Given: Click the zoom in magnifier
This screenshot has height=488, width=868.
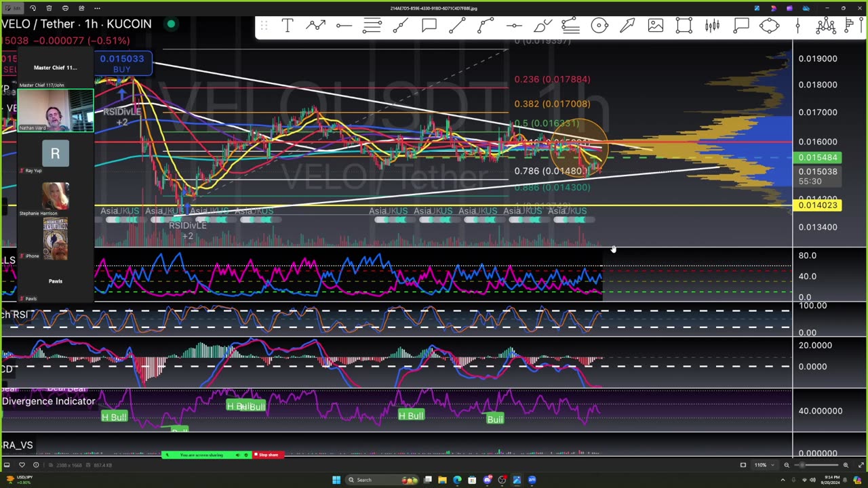Looking at the screenshot, I should (x=846, y=465).
